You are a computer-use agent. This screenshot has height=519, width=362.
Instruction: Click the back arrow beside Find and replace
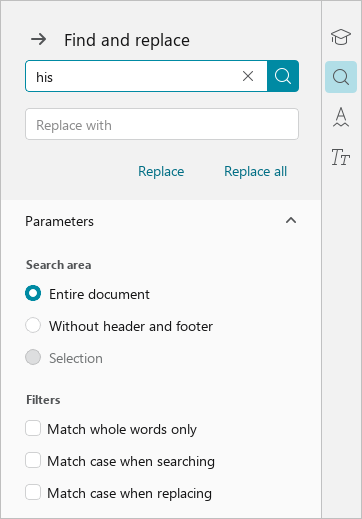[x=39, y=40]
